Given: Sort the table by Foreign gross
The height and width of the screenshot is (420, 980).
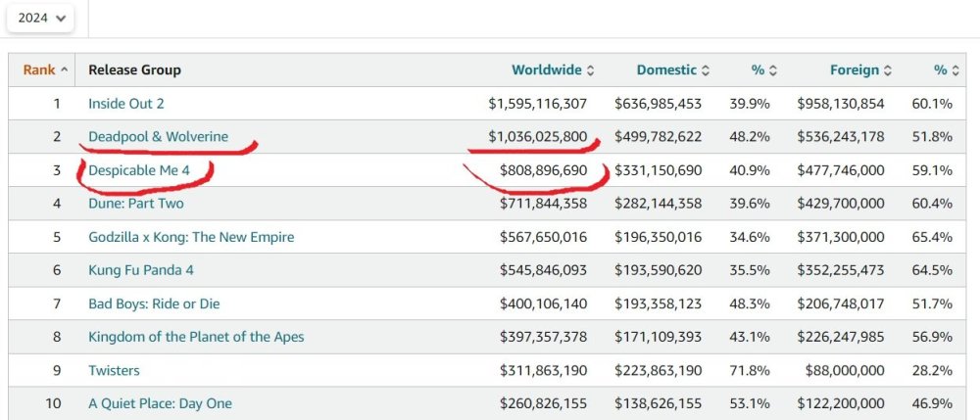Looking at the screenshot, I should pos(860,70).
